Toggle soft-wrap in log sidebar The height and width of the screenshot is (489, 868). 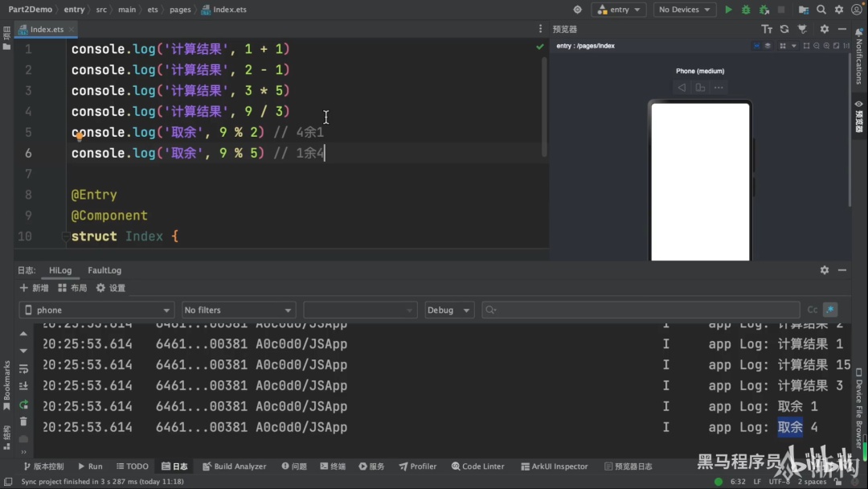23,369
